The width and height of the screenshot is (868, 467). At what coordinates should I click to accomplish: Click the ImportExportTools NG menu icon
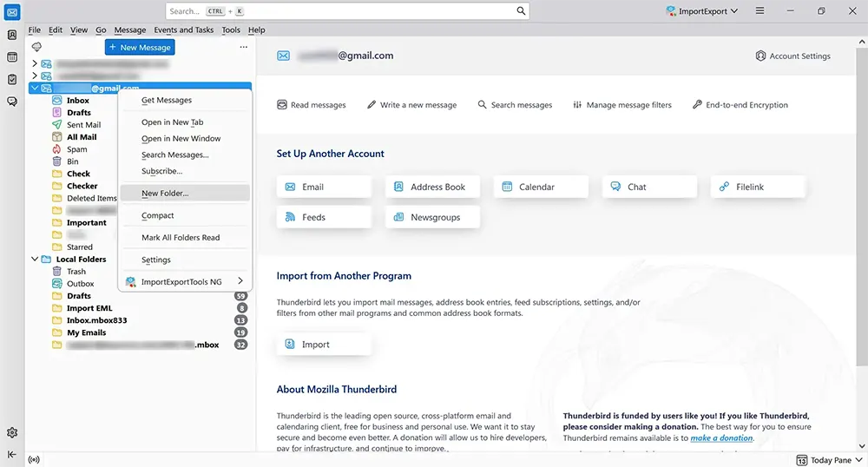131,281
